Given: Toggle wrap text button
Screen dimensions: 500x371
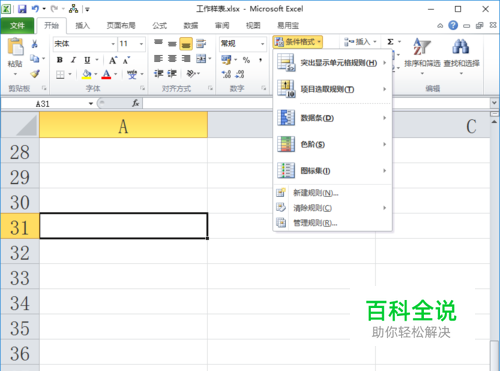Looking at the screenshot, I should click(201, 43).
